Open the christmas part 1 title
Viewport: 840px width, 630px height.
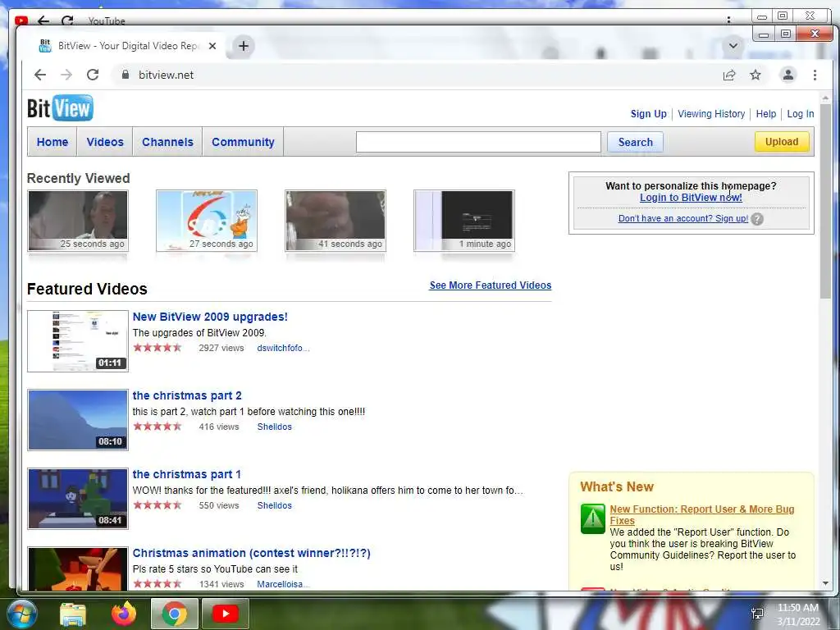pos(186,474)
